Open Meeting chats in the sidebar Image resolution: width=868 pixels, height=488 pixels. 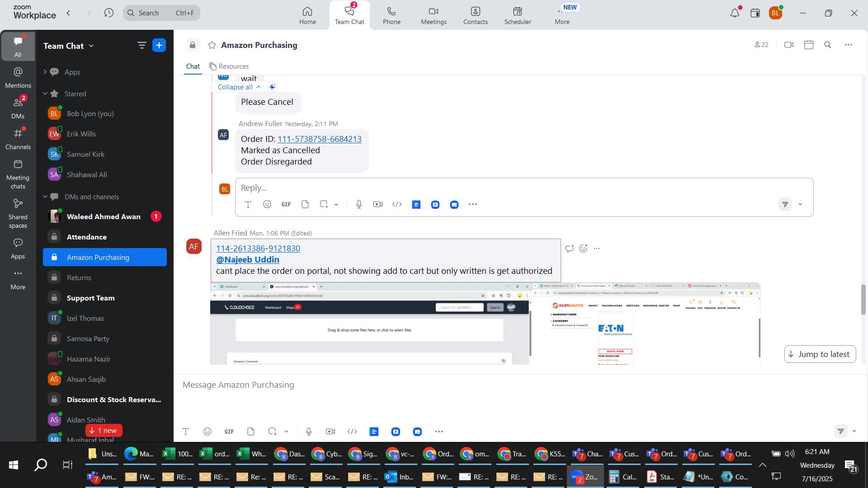pyautogui.click(x=18, y=174)
